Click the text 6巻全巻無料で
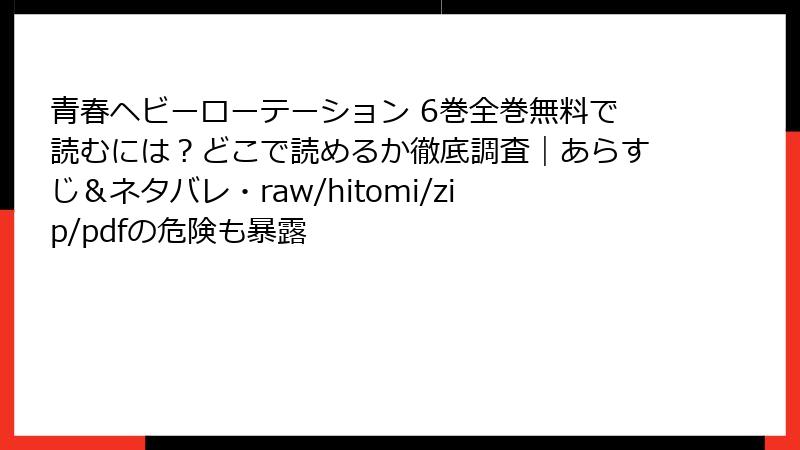This screenshot has width=800, height=450. tap(518, 111)
